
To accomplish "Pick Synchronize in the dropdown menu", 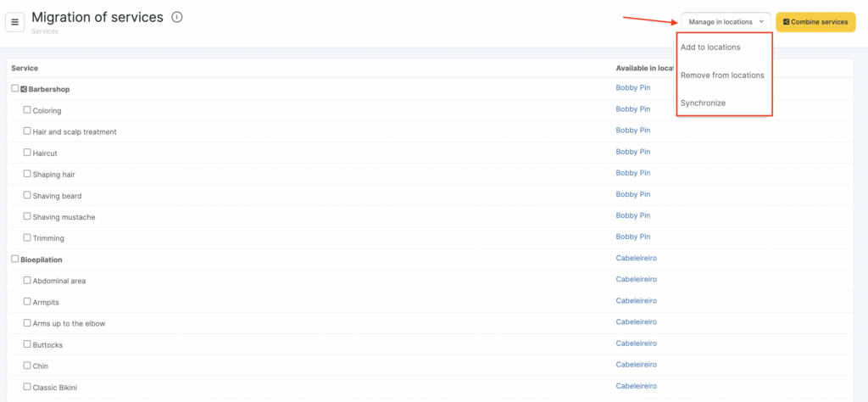I will pos(703,103).
